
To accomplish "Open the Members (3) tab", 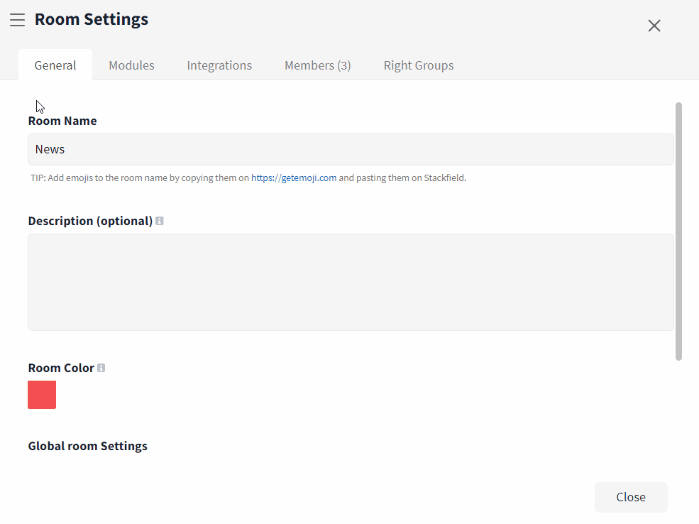I will [x=318, y=66].
